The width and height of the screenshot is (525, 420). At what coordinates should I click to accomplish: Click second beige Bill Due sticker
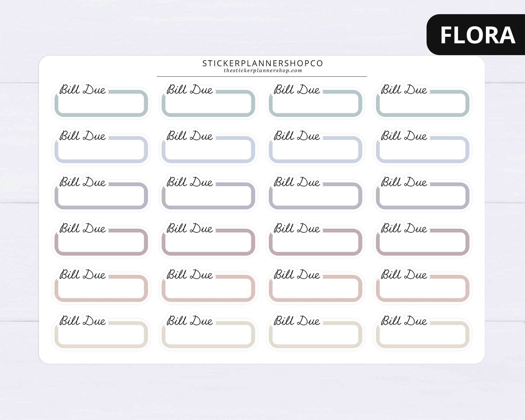tap(208, 331)
